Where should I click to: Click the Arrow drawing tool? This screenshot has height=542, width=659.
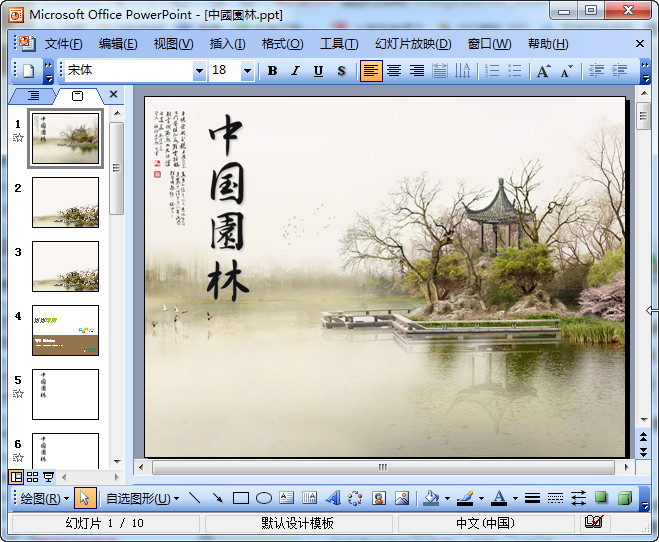[x=217, y=498]
